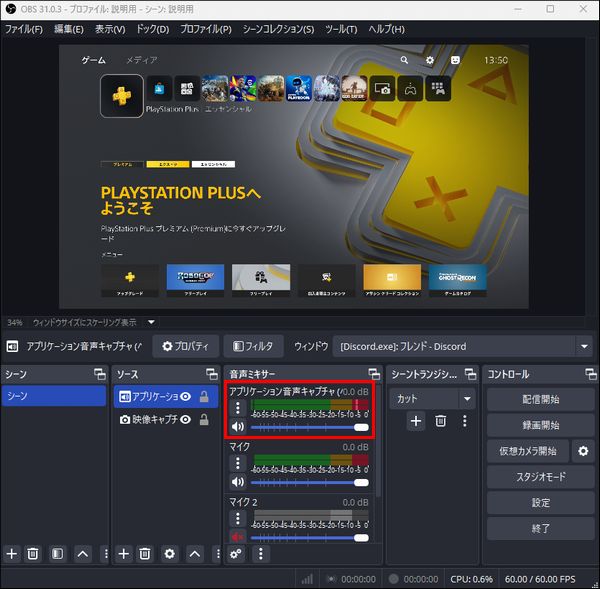Move scene up with arrow icon
This screenshot has width=600, height=589.
tap(83, 554)
